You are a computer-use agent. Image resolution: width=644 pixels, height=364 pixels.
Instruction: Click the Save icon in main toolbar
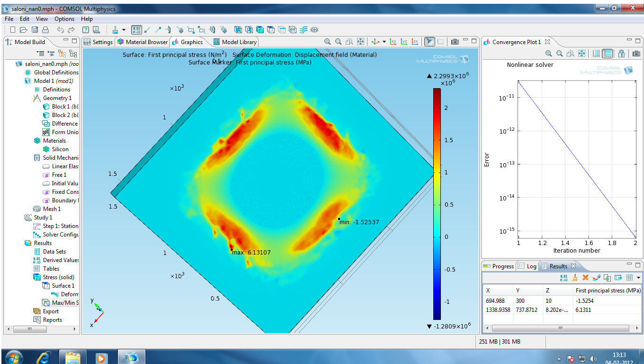click(35, 30)
